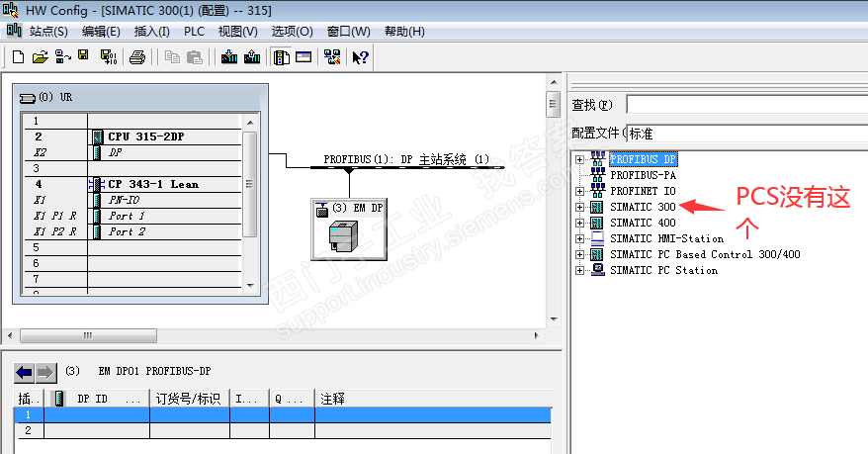Expand the PROFIBUS DP catalog node
This screenshot has height=454, width=868.
click(579, 159)
